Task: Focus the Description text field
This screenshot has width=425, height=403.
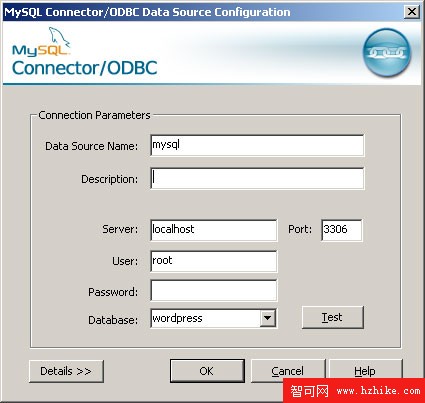Action: pos(257,179)
